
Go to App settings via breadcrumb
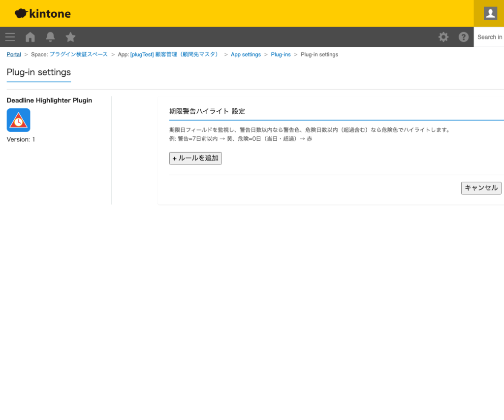(246, 54)
